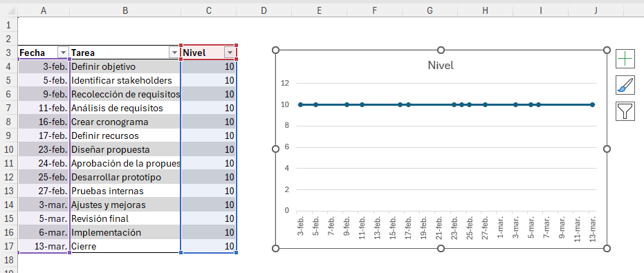
Task: Click the horizontal axis label 1-mar.
Action: pyautogui.click(x=500, y=228)
